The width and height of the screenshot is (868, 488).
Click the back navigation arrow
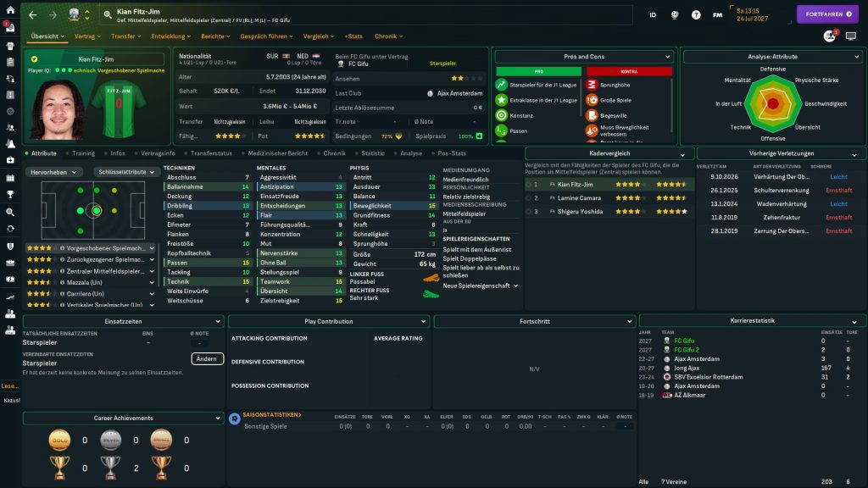[32, 14]
